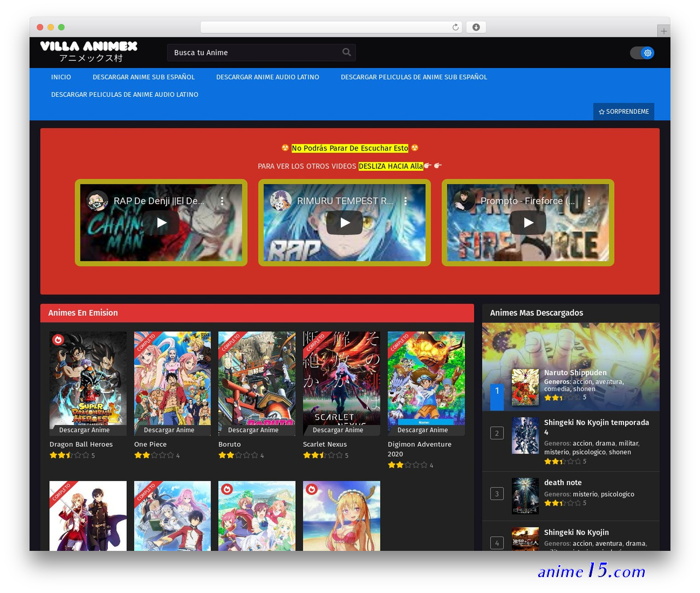Click the Villa Animex logo
The width and height of the screenshot is (700, 593).
(89, 52)
